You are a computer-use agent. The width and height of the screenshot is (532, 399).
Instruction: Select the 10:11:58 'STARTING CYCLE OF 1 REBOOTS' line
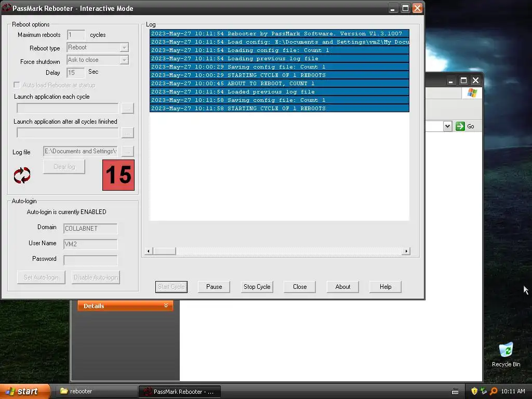279,108
